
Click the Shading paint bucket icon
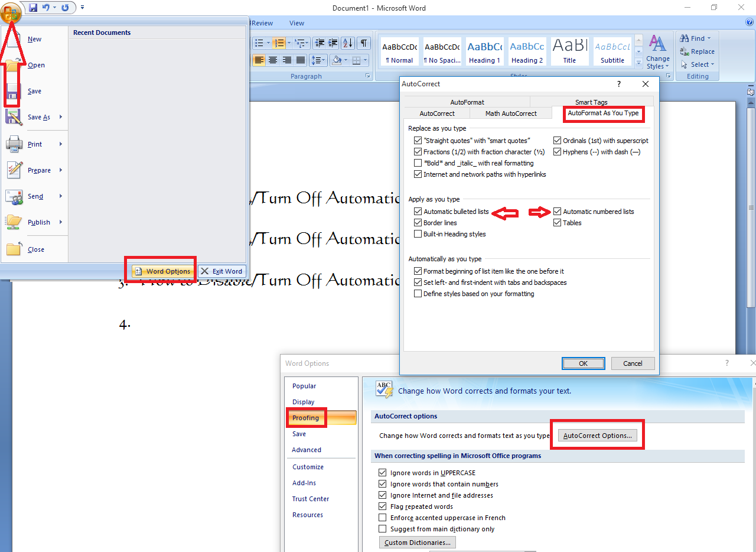click(x=337, y=60)
